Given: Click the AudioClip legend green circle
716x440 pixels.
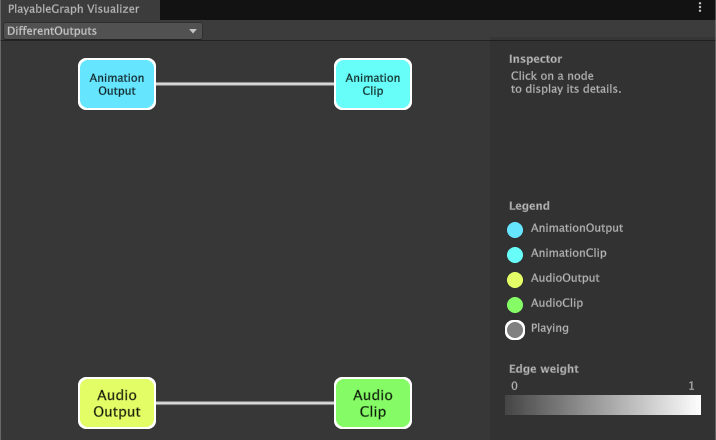Looking at the screenshot, I should (515, 304).
